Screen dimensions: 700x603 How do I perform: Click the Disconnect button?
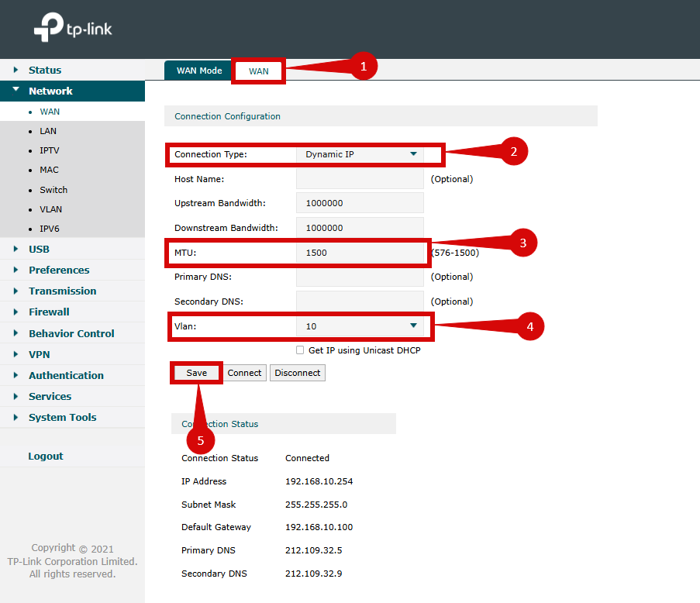click(297, 373)
